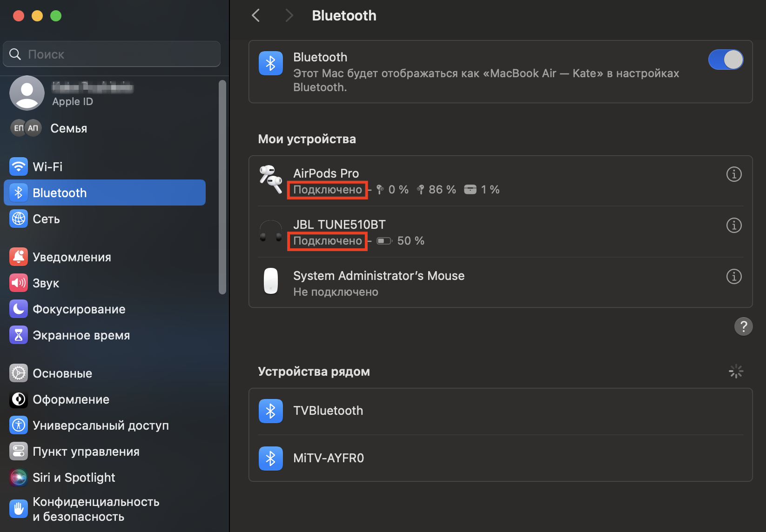Click the Звук speaker icon
766x532 pixels.
19,283
